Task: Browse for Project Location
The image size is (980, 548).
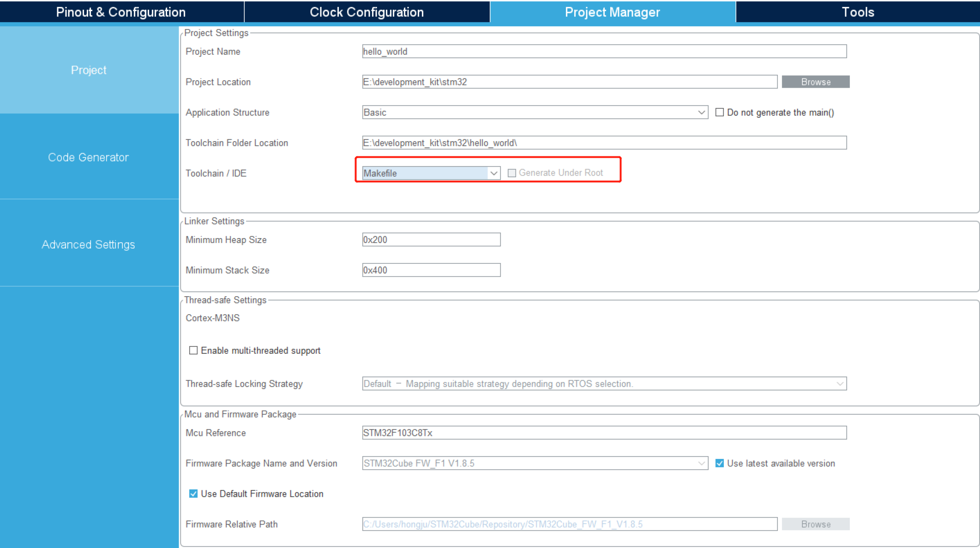Action: 816,82
